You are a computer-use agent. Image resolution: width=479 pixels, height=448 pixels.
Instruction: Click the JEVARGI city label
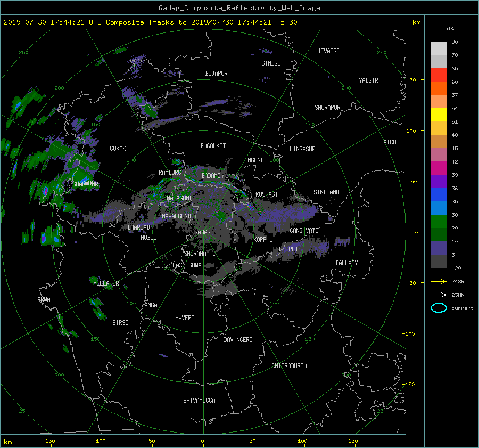coord(328,51)
